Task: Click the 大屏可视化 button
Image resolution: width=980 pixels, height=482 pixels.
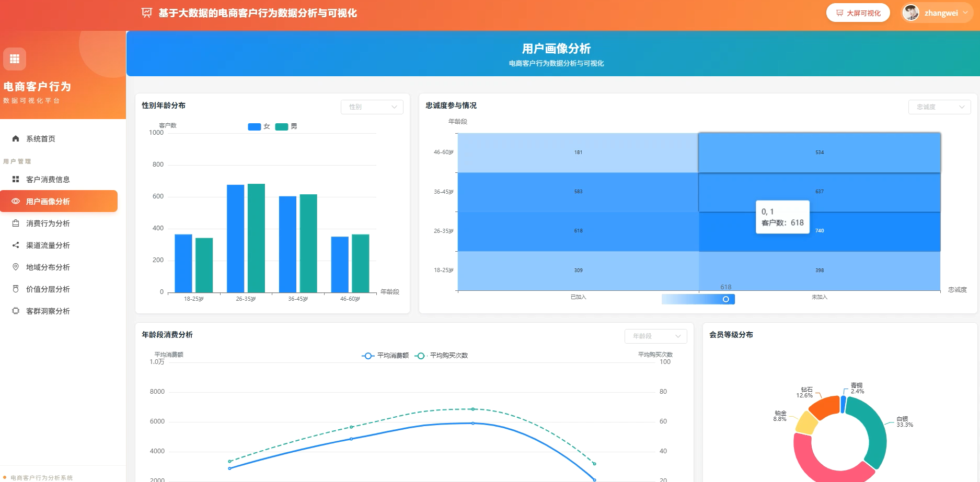Action: coord(858,13)
